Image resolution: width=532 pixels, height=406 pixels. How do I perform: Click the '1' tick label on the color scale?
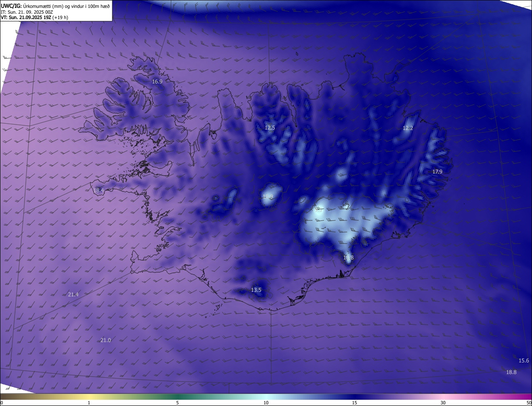89,403
